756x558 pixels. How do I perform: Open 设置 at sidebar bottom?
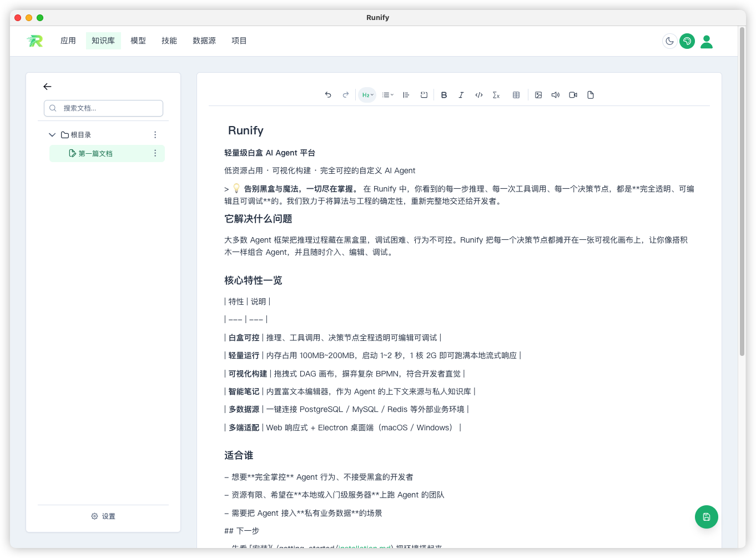(x=103, y=516)
